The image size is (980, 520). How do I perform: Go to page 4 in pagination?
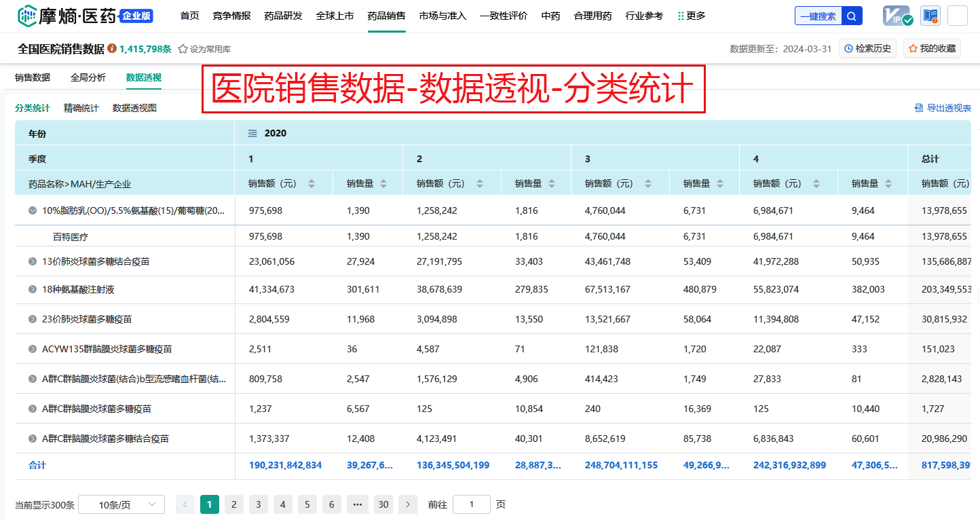point(283,504)
